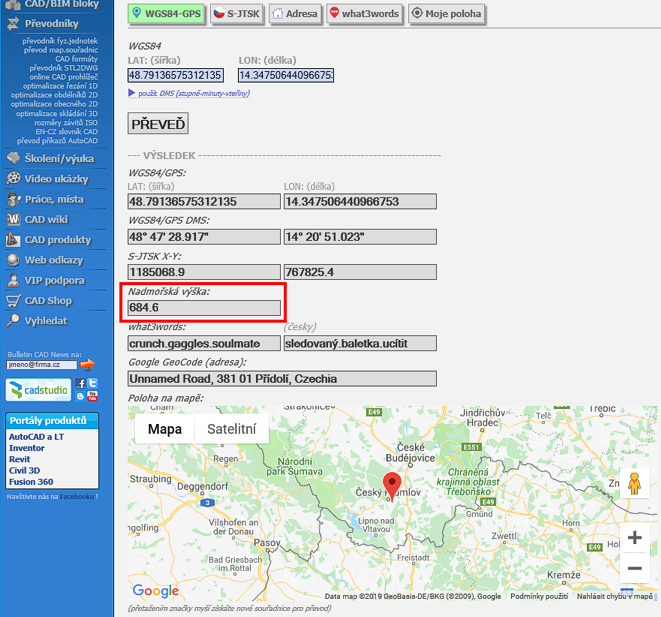This screenshot has width=661, height=617.
Task: Click the red map marker pin
Action: click(x=392, y=485)
